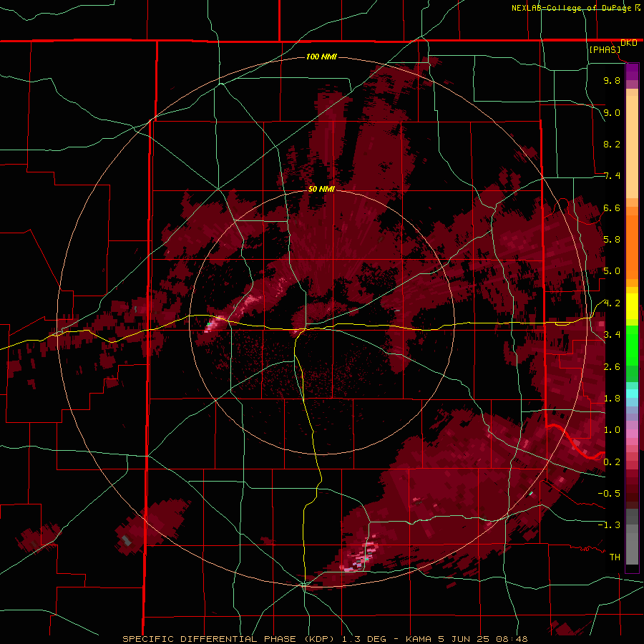Click the 6.6 legend value
The image size is (644, 644).
tap(612, 208)
